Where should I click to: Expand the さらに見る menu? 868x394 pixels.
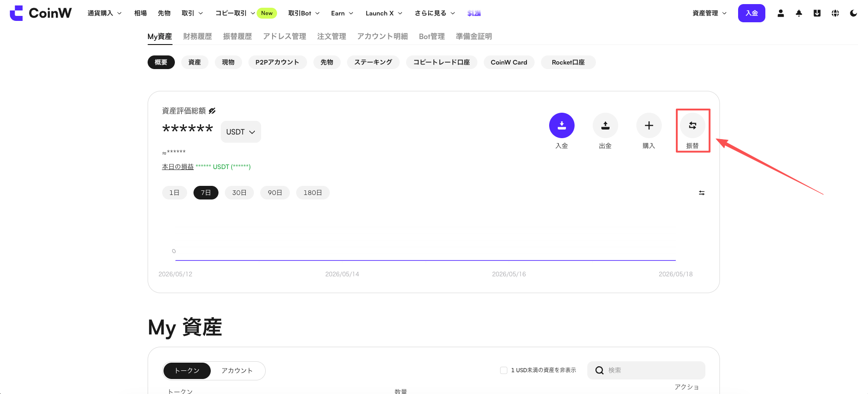coord(435,13)
